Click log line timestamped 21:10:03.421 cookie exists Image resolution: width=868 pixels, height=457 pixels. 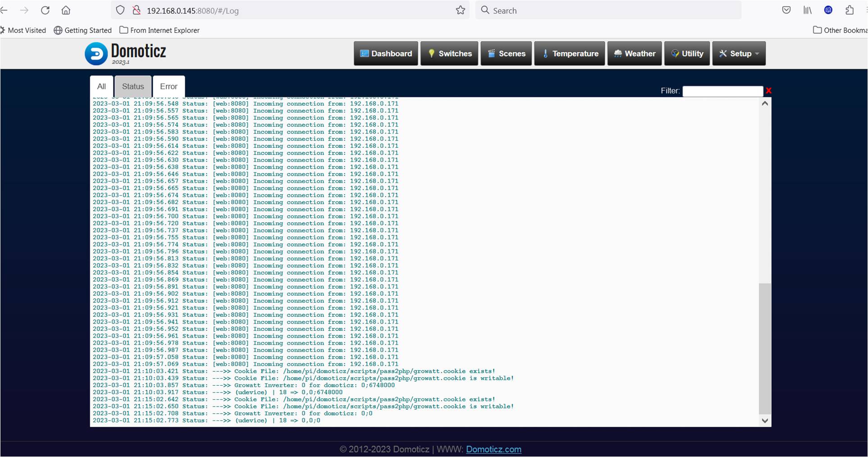pyautogui.click(x=294, y=371)
